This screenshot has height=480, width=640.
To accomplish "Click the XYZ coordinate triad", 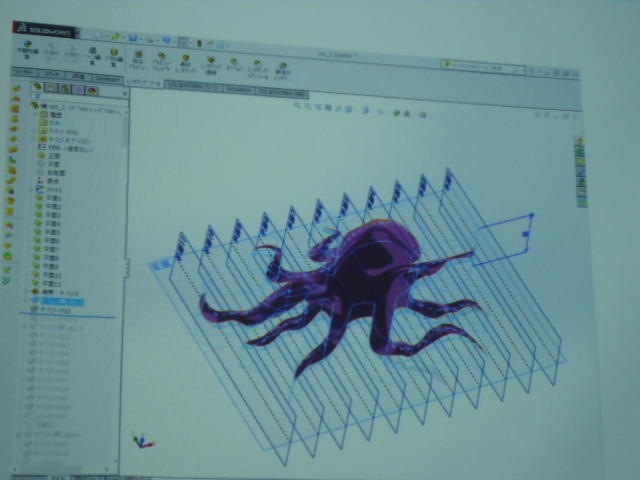I will tap(142, 441).
